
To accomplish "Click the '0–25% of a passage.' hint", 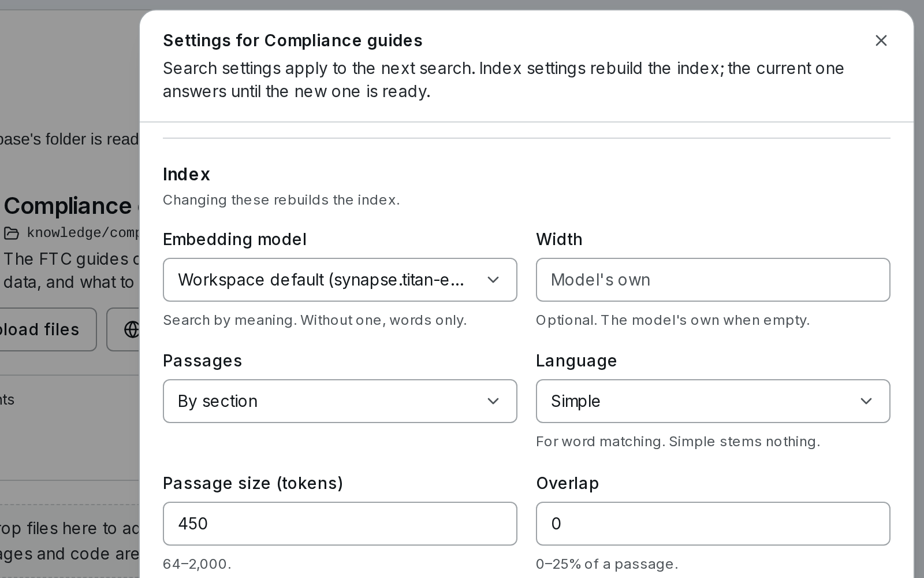I will (607, 564).
